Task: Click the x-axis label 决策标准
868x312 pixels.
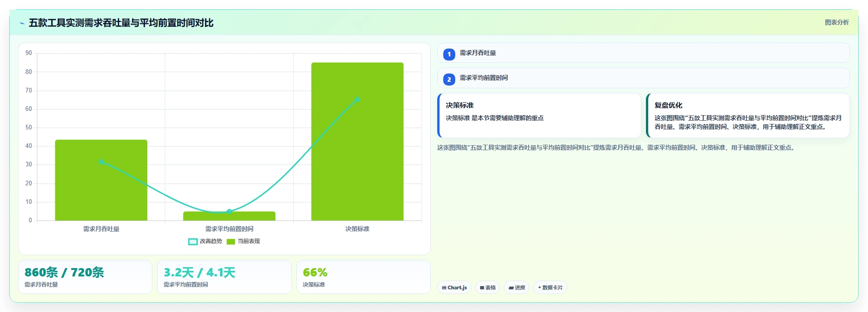Action: point(357,229)
